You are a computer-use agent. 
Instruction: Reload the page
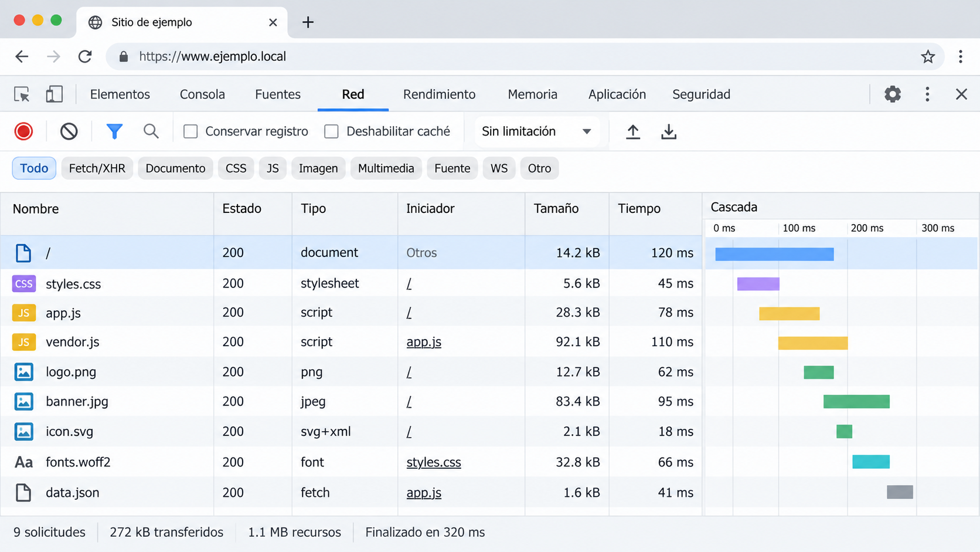tap(85, 56)
